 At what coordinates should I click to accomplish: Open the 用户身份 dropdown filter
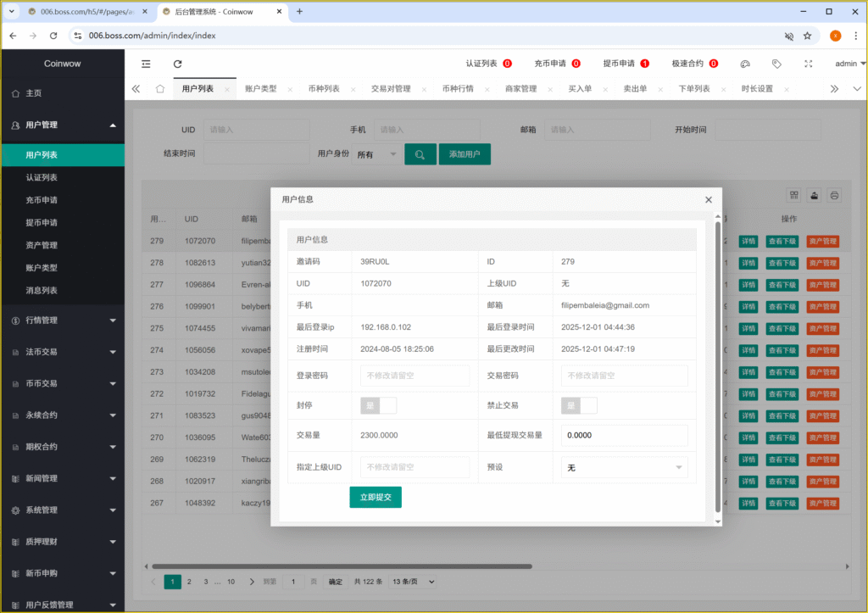377,154
